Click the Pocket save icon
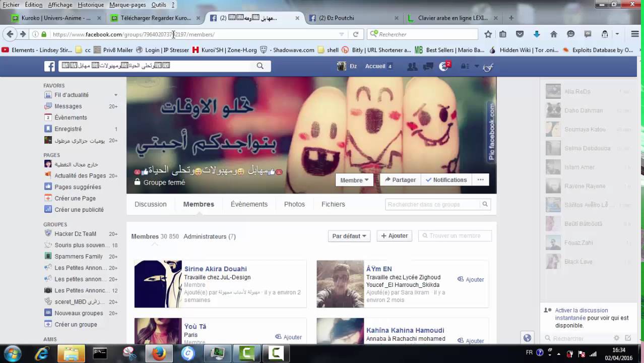Screen dimensions: 644x363 520,34
